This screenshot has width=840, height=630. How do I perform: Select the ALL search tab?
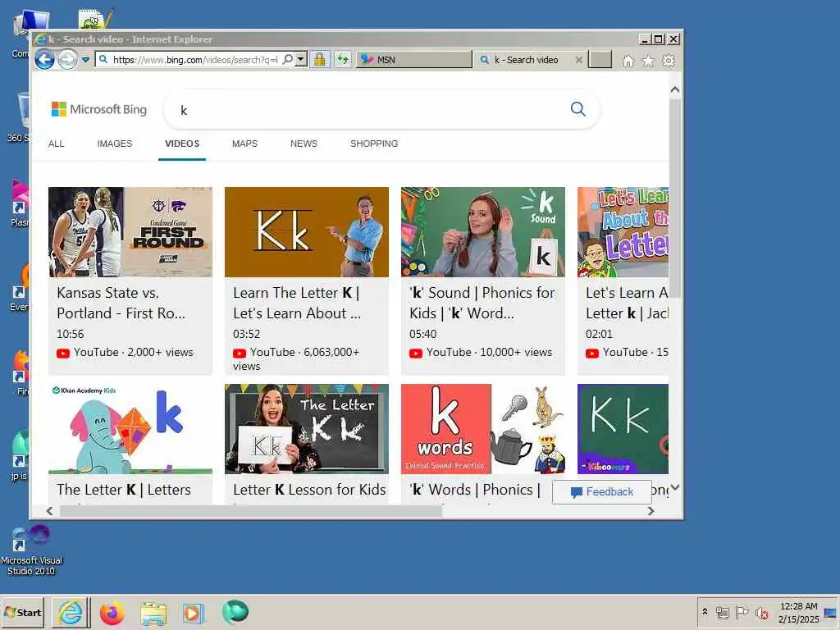(x=57, y=144)
